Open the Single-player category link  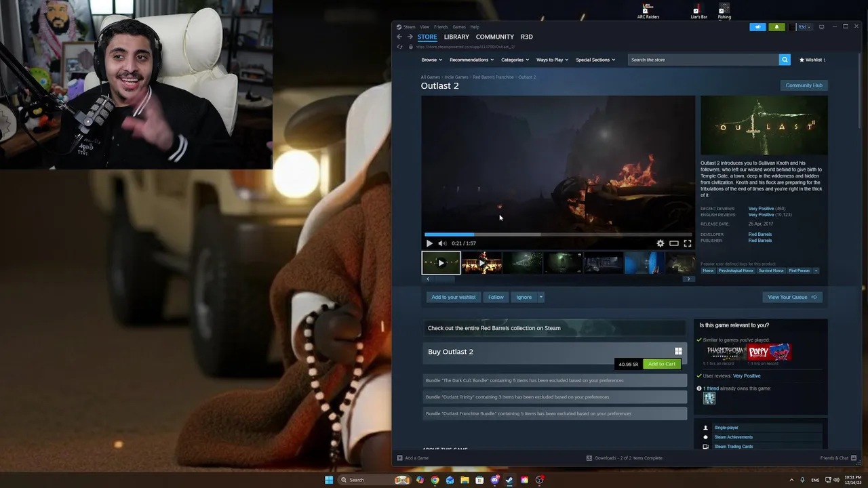pos(726,428)
